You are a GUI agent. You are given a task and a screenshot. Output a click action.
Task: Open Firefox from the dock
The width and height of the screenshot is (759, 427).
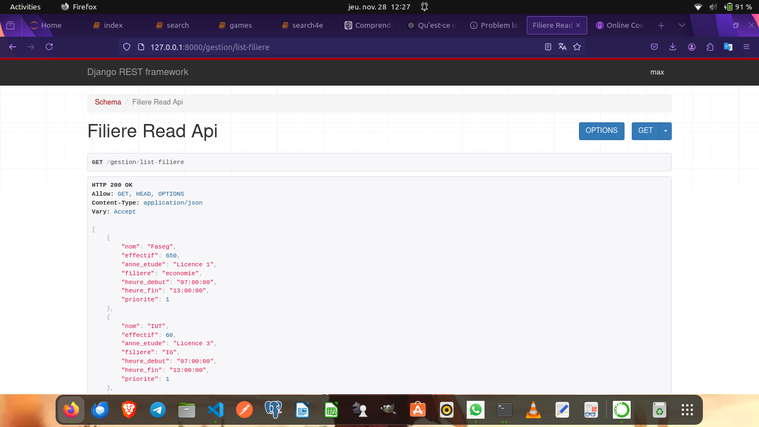tap(71, 410)
